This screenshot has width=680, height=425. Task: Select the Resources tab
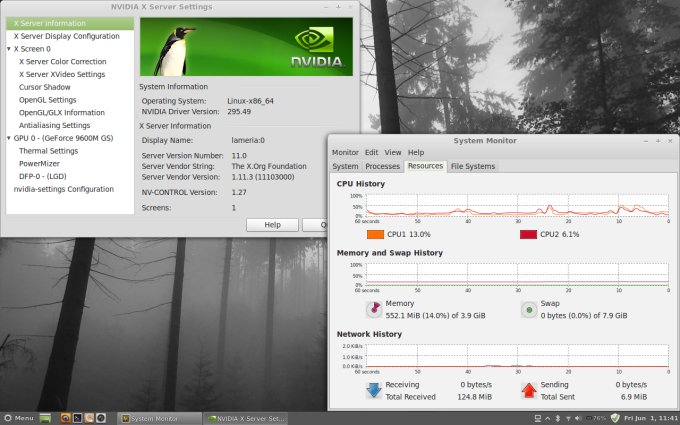pyautogui.click(x=425, y=166)
